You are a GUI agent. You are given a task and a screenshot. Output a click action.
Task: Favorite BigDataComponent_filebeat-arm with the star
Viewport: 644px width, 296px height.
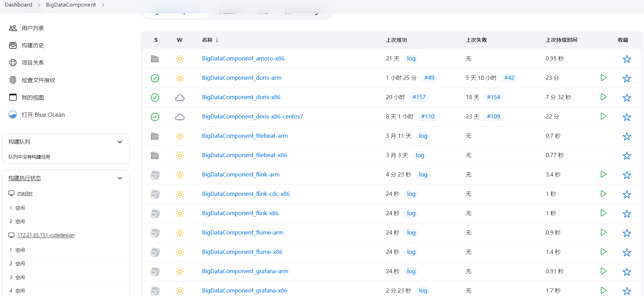point(627,136)
